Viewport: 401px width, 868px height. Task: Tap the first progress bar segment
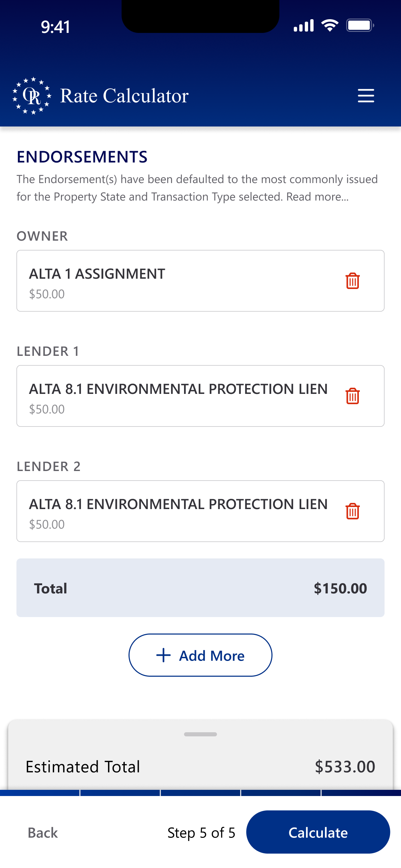(39, 793)
